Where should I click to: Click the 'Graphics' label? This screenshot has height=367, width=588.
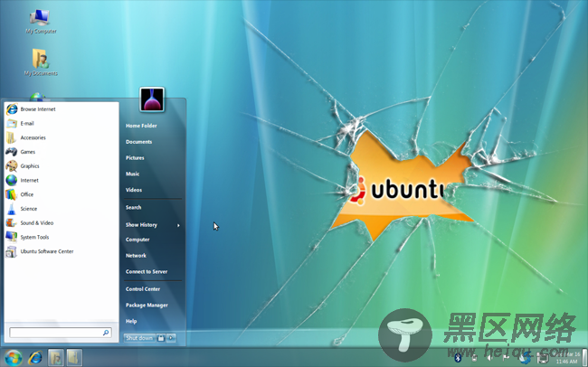(30, 166)
